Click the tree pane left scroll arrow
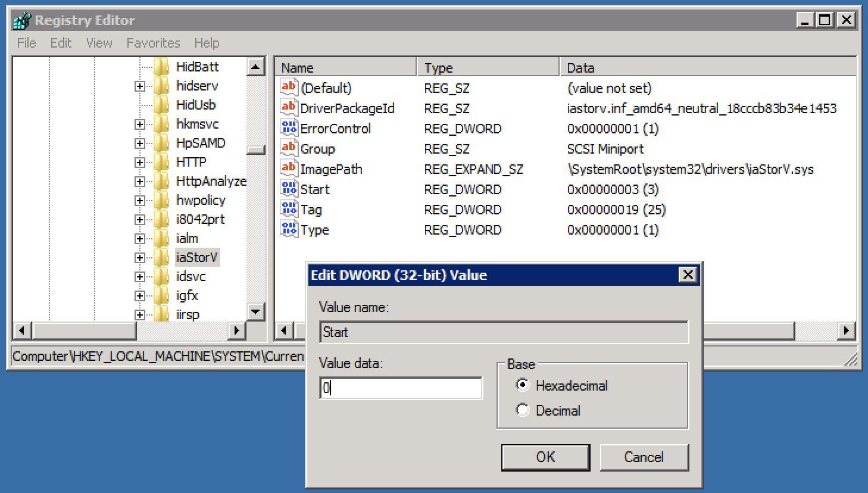 coord(22,330)
